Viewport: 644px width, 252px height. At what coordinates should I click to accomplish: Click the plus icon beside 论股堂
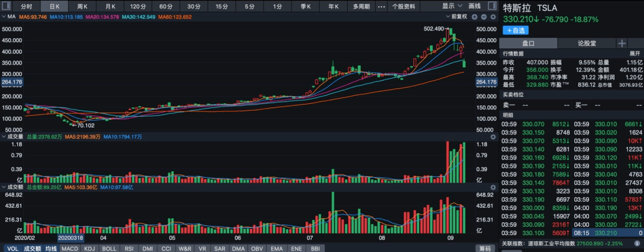pos(622,44)
